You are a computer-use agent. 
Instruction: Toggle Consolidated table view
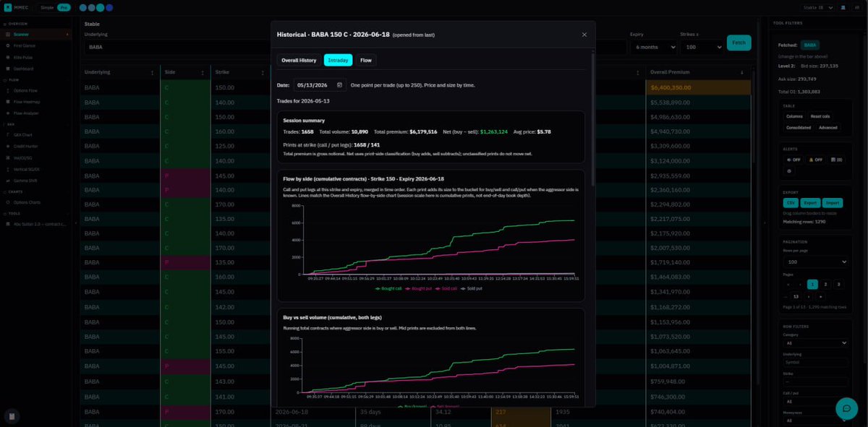[799, 128]
